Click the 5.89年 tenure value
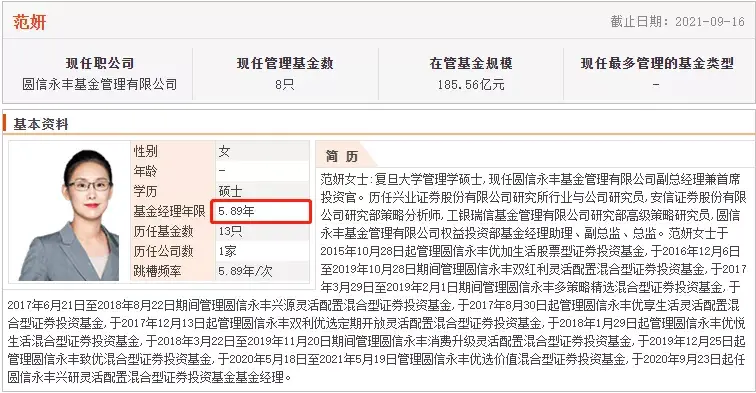Screen dimensions: 756x393 236,211
